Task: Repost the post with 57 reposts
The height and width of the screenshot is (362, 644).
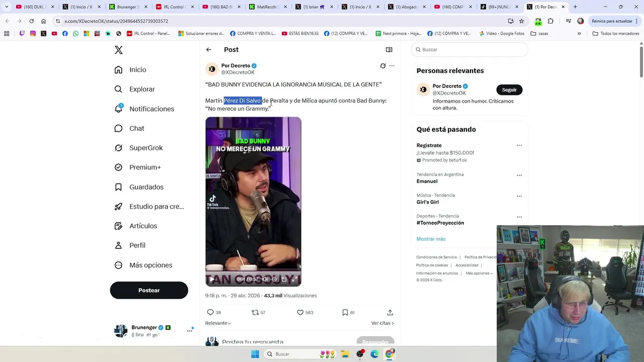Action: 255,312
